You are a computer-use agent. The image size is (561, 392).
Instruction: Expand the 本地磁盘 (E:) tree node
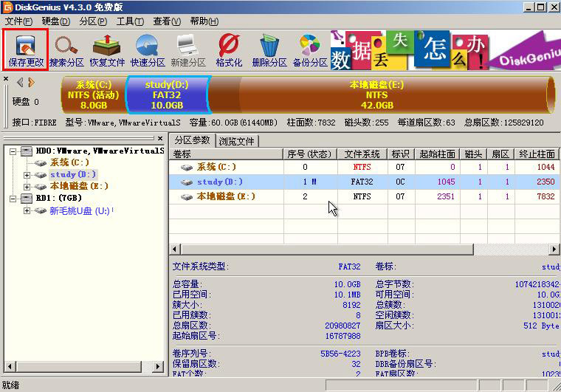[x=27, y=187]
